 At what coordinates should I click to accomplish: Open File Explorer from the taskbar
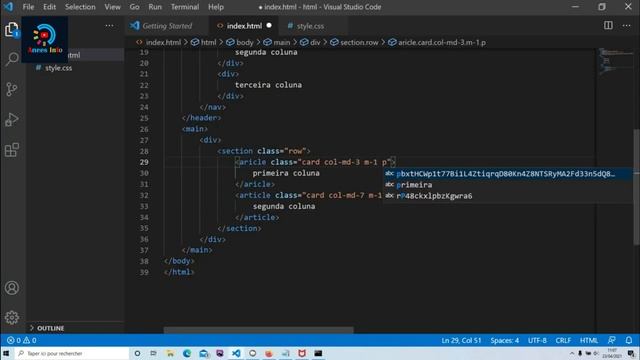[x=170, y=353]
